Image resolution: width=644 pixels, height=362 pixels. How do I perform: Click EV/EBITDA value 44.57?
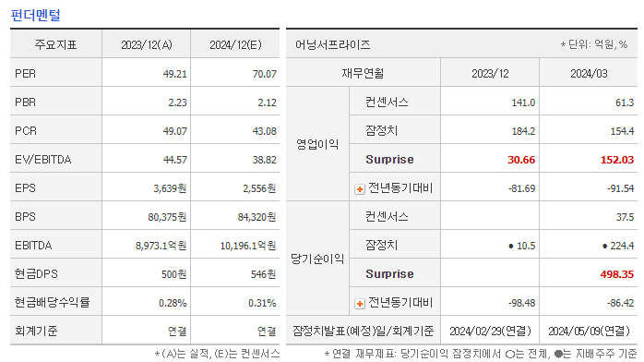click(x=174, y=160)
